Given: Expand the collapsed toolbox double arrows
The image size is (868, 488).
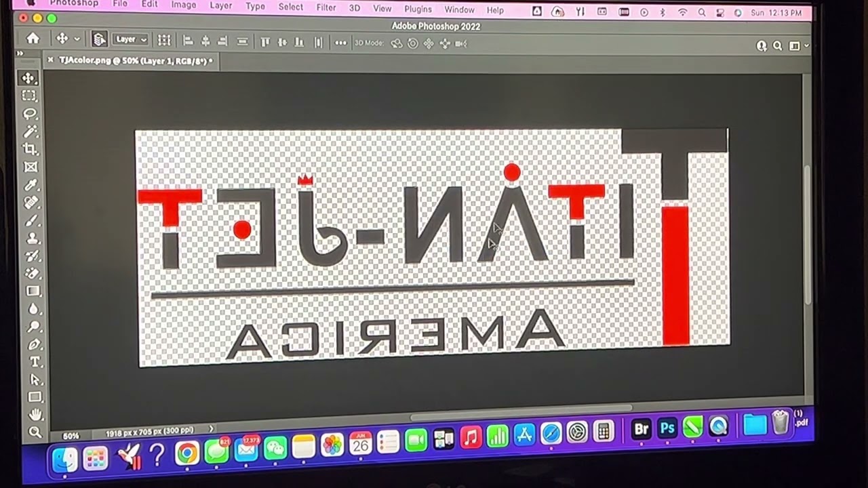Looking at the screenshot, I should [x=20, y=54].
